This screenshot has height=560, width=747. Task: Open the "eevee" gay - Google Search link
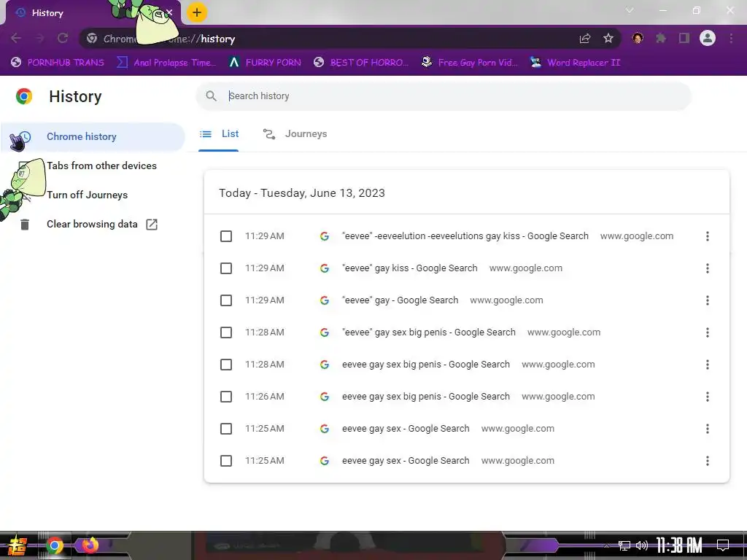[x=400, y=300]
